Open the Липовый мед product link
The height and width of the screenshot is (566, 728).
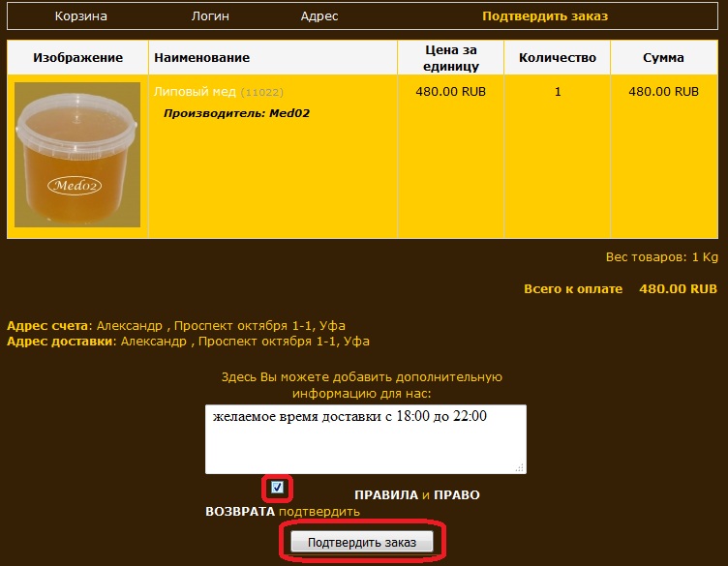coord(195,91)
